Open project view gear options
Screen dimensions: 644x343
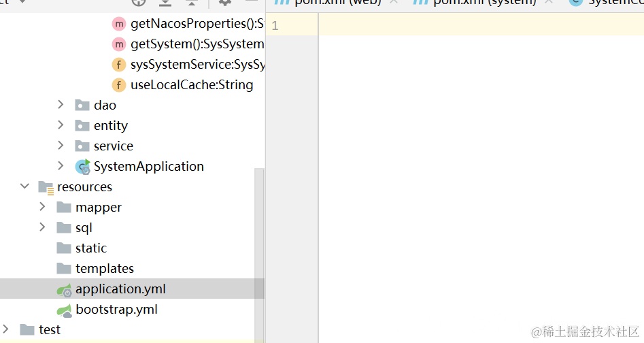click(224, 3)
